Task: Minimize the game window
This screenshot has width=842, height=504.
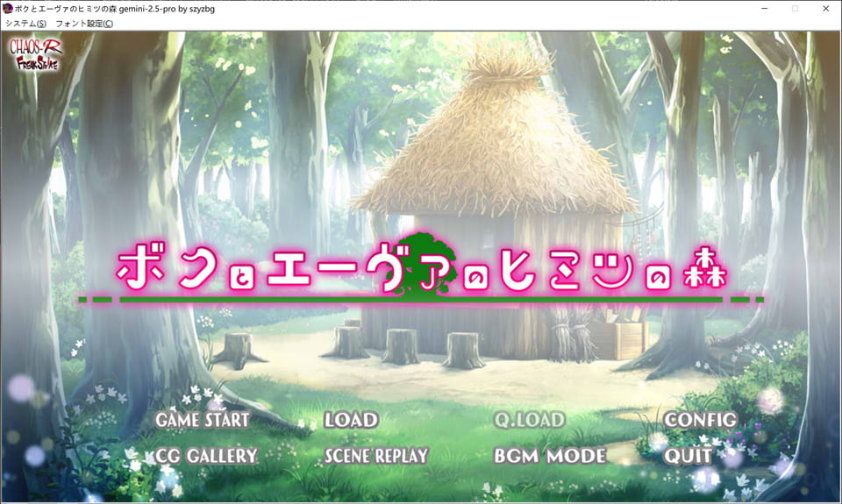Action: (764, 9)
